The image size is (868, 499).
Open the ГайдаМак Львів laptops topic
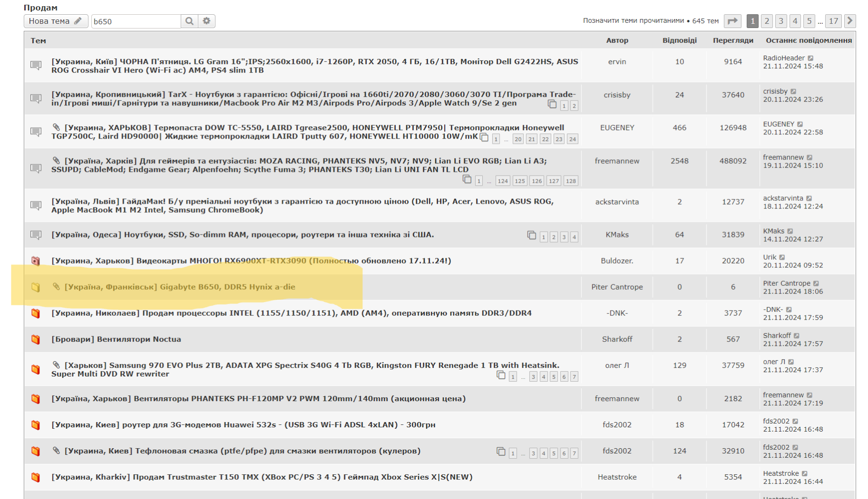pos(303,206)
